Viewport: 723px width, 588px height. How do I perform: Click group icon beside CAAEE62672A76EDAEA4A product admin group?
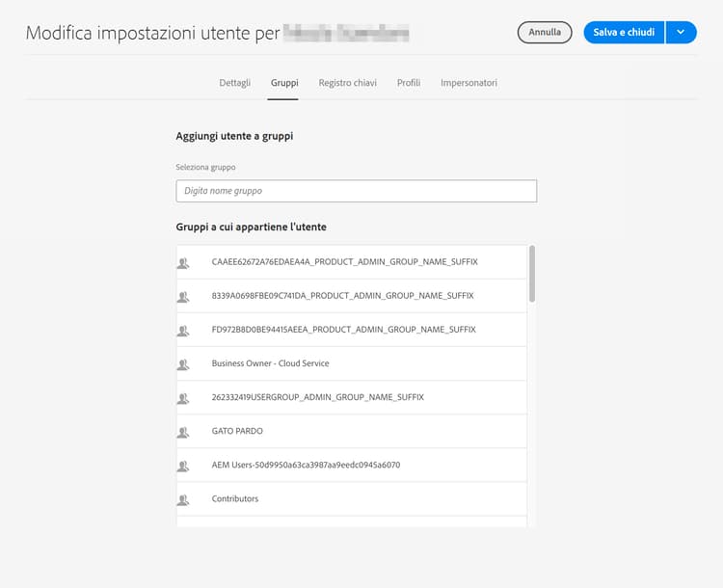(x=183, y=262)
